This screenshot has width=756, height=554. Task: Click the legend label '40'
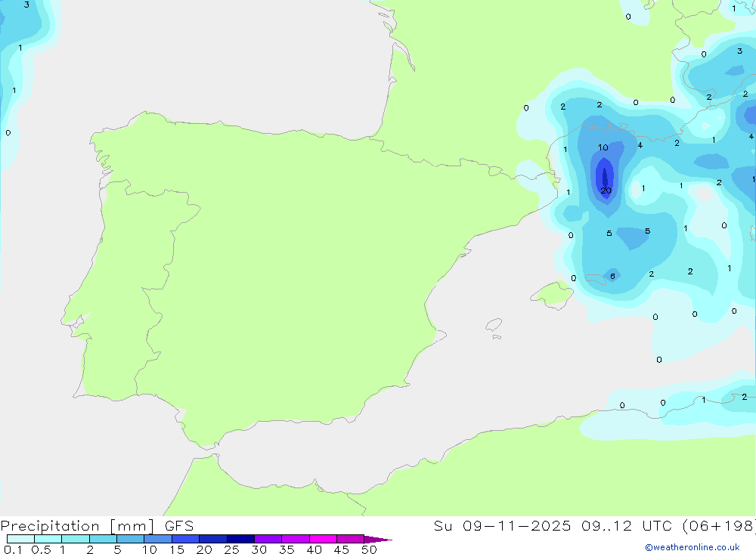[314, 549]
